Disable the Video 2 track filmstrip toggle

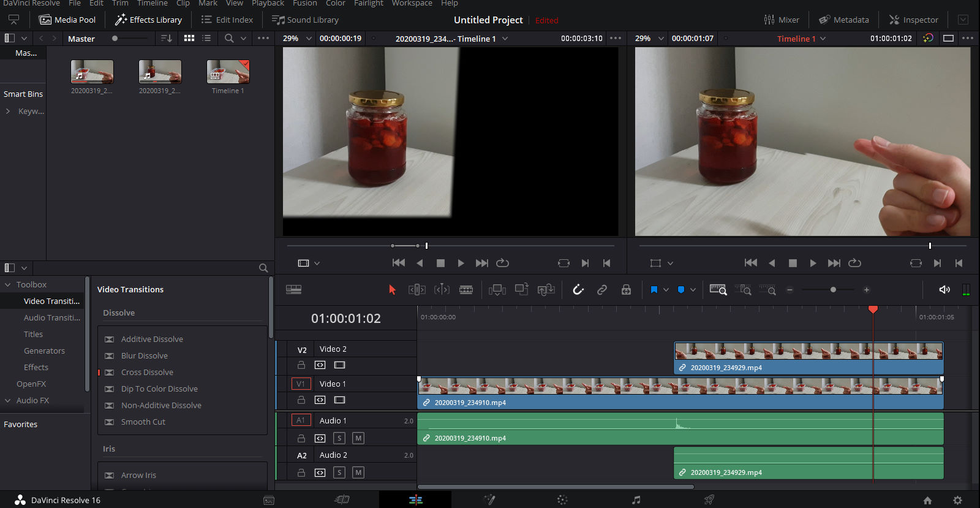pyautogui.click(x=339, y=365)
